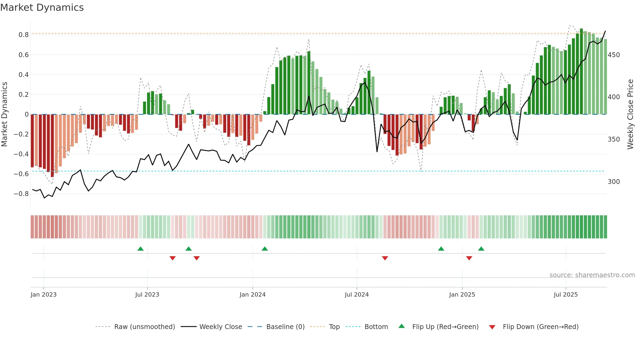Click the 350 right axis price label
The image size is (644, 362).
(x=614, y=139)
